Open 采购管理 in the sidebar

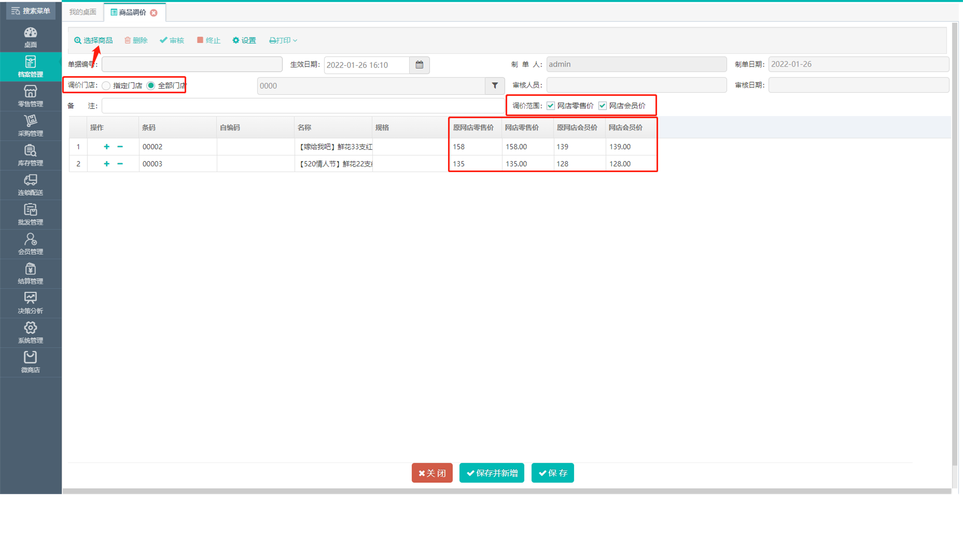[x=31, y=126]
